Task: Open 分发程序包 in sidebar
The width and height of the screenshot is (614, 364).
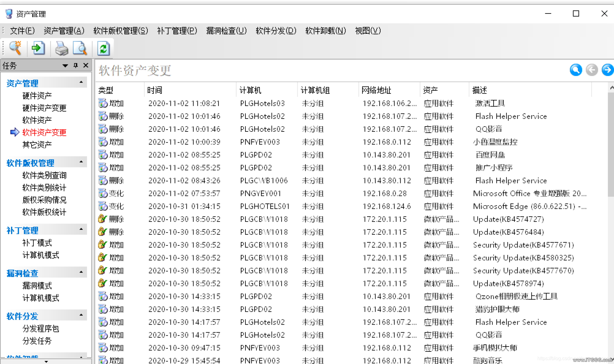Action: pyautogui.click(x=41, y=329)
